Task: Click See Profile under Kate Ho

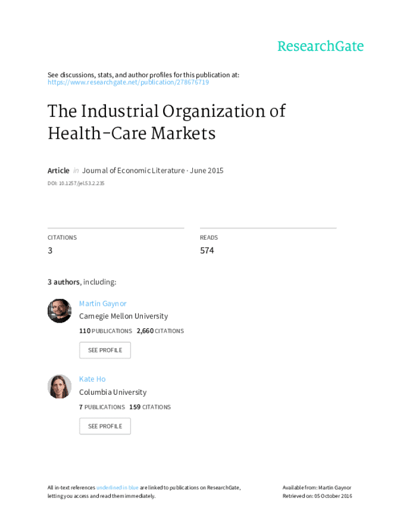Action: pyautogui.click(x=105, y=426)
